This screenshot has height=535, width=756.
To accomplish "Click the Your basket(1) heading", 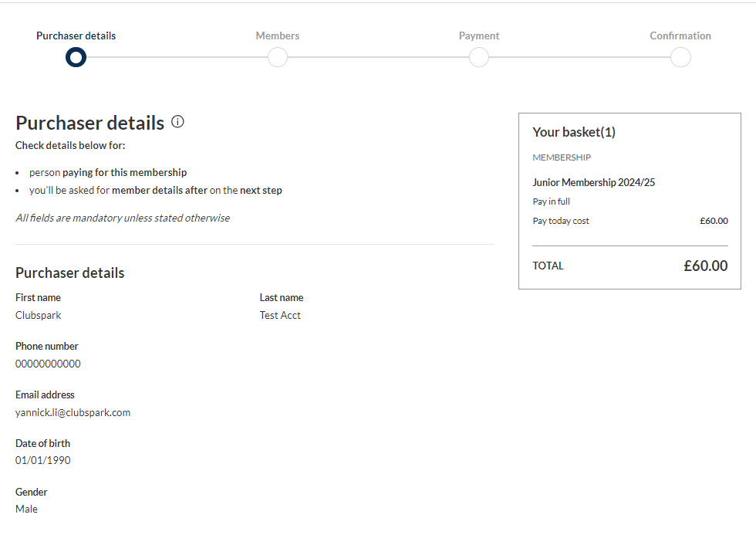I will point(574,132).
